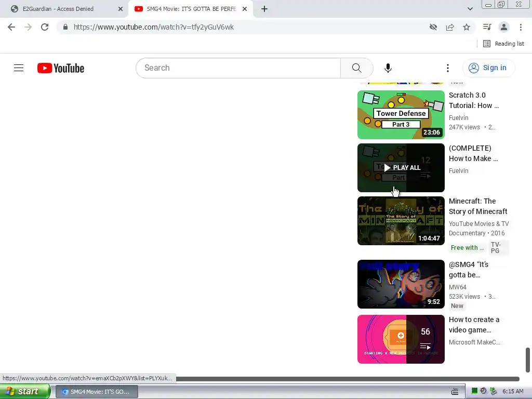This screenshot has height=399, width=532.
Task: Open Chrome profile avatar
Action: [x=504, y=27]
